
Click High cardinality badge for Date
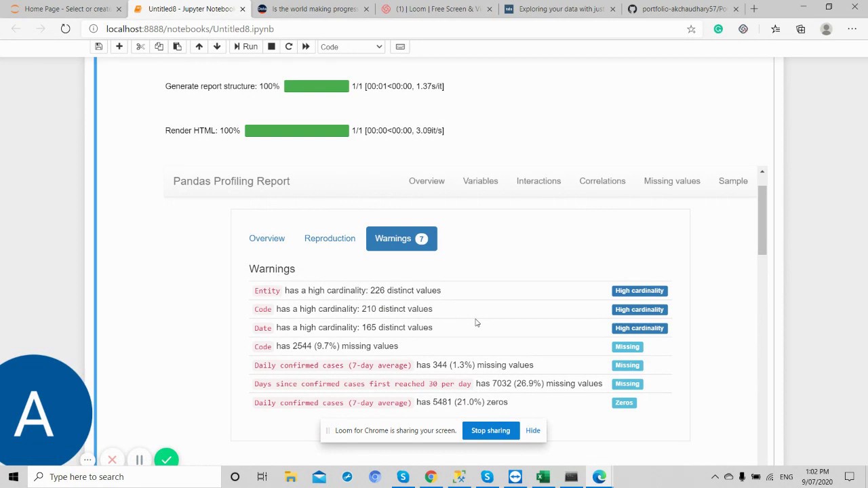(x=639, y=328)
